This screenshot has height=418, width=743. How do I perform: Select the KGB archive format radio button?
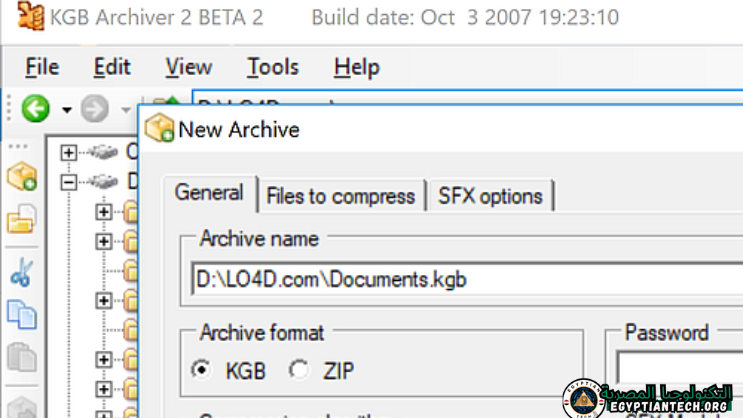pyautogui.click(x=202, y=369)
